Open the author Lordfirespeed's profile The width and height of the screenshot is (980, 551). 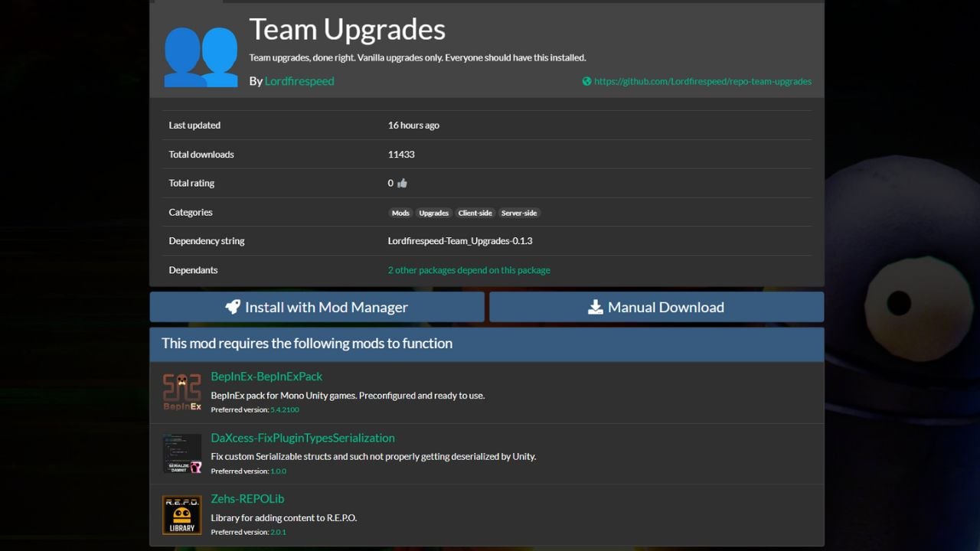(299, 81)
